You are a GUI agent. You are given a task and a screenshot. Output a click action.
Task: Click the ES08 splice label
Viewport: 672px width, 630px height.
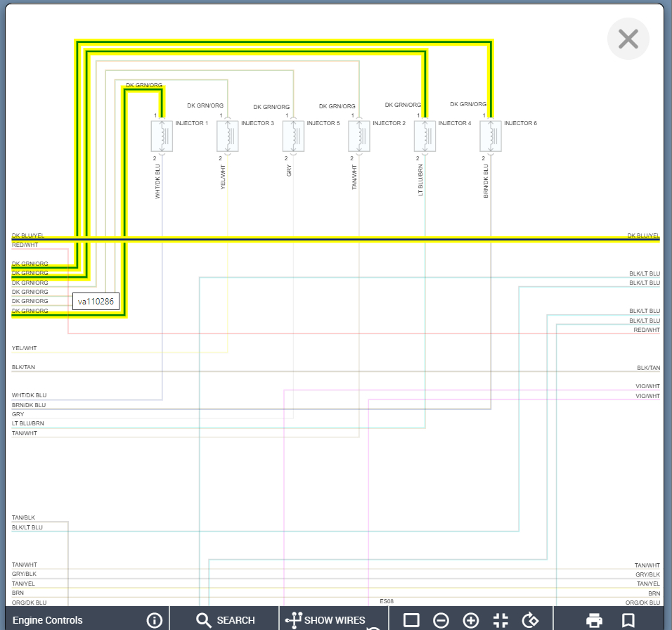point(387,601)
